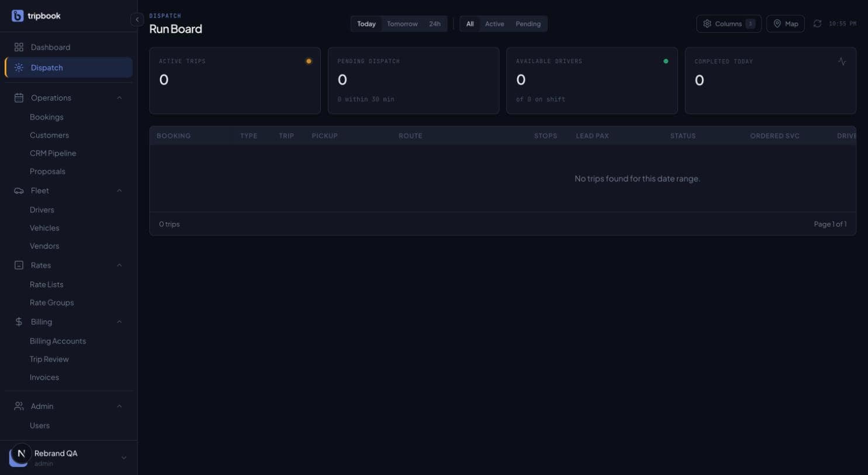The image size is (868, 475).
Task: Click the Admin users icon
Action: pos(19,406)
